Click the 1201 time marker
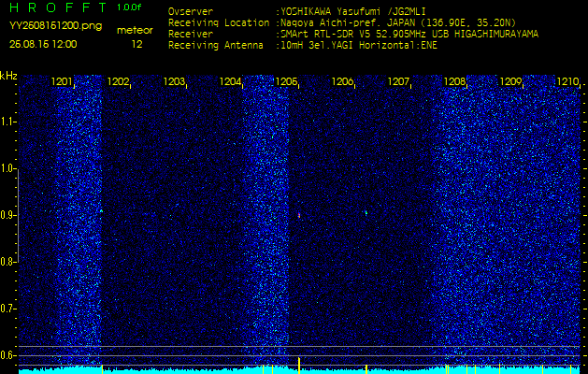Screen dimensions: 588x374 click(62, 81)
